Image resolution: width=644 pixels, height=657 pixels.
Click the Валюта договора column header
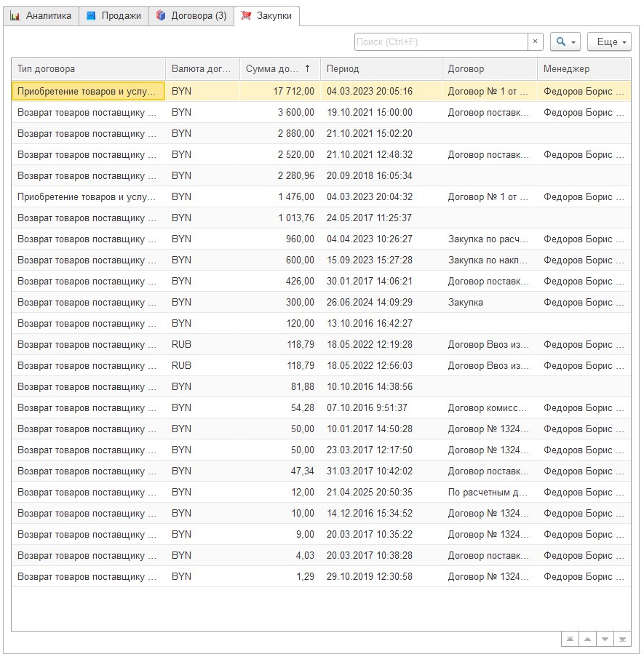coord(202,69)
